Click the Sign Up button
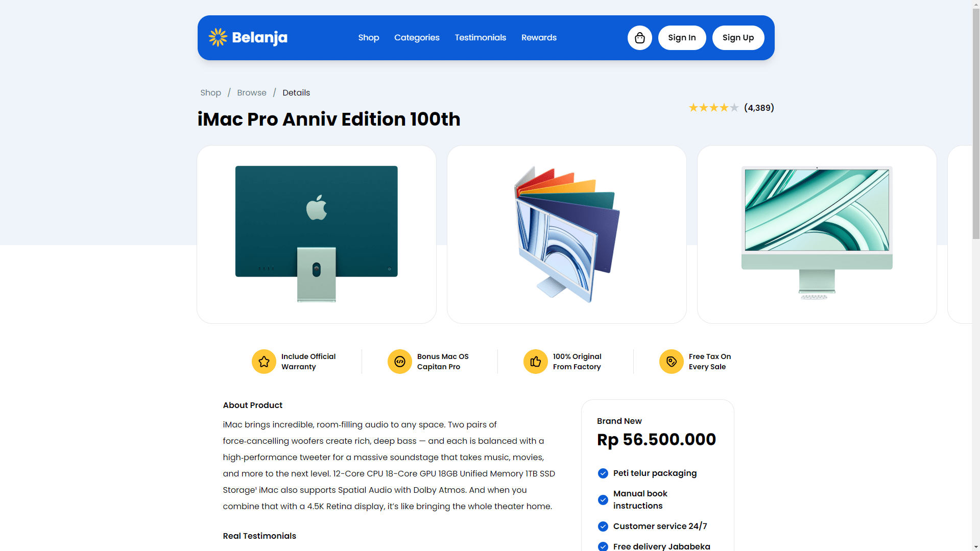This screenshot has height=551, width=980. click(738, 38)
